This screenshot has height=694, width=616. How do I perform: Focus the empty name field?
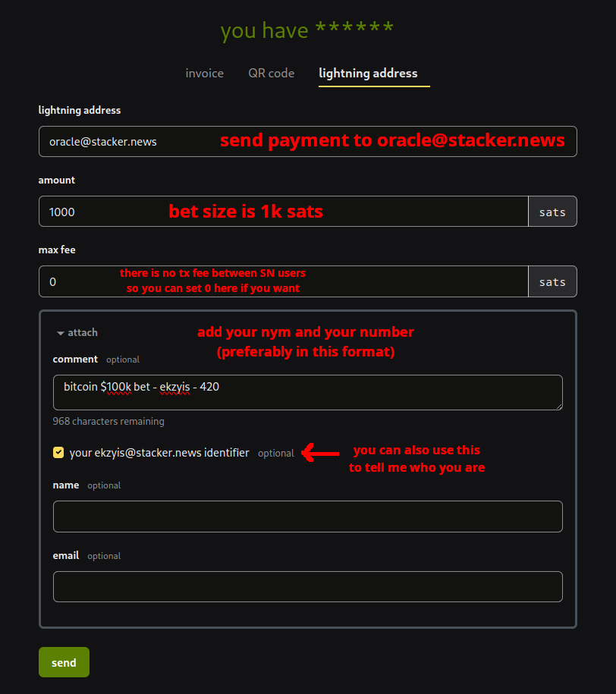(x=307, y=517)
